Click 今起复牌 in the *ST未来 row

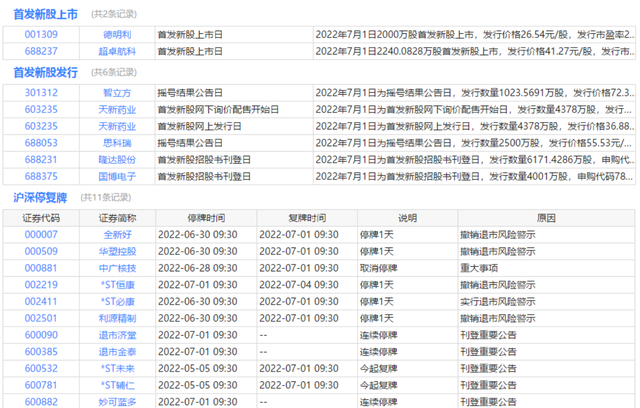tap(378, 369)
